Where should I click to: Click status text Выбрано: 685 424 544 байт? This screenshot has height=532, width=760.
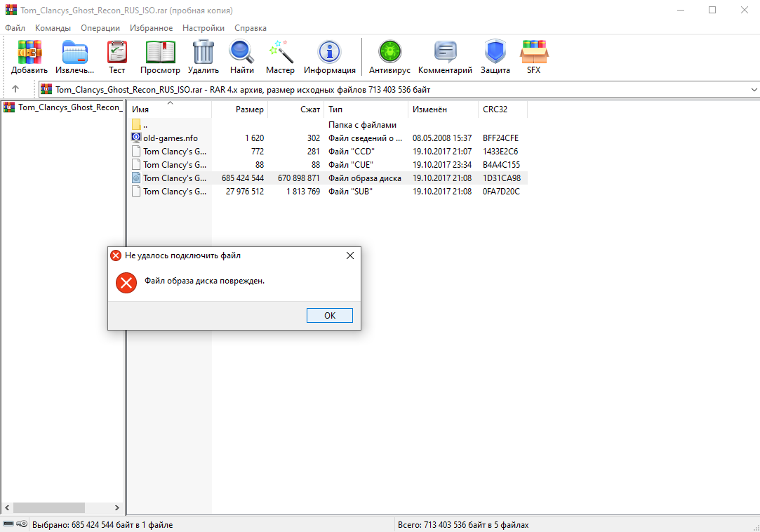[x=102, y=525]
